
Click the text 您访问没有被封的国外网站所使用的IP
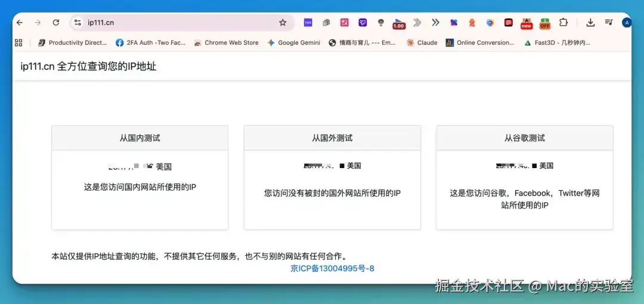coord(332,193)
